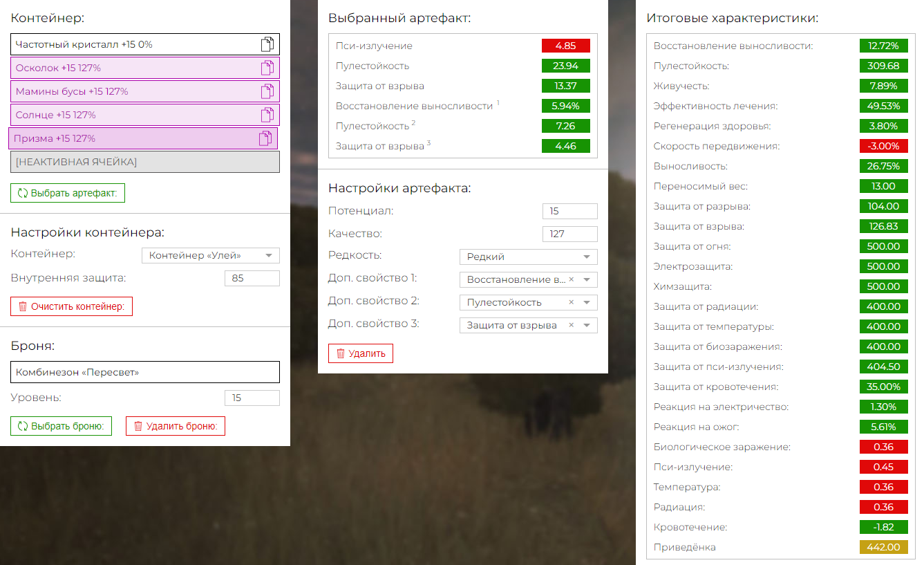924x565 pixels.
Task: Click the Живучесть 7.89% value
Action: point(884,86)
